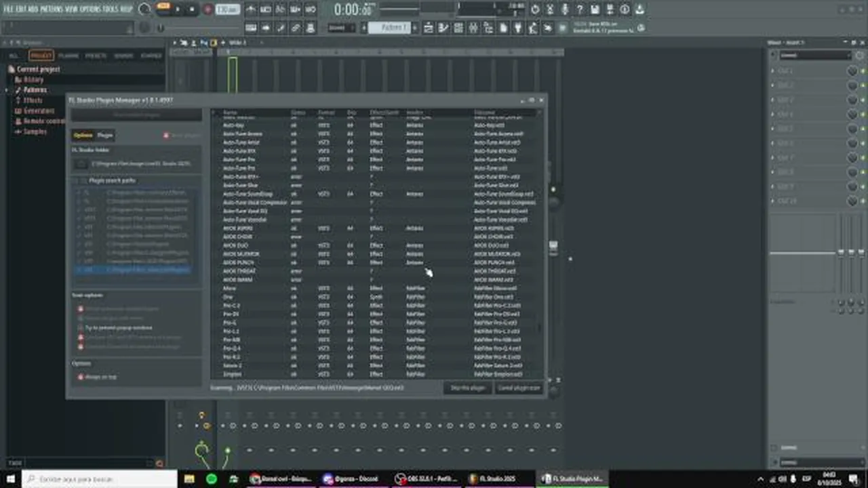
Task: Click the question mark help icon
Action: (x=580, y=9)
